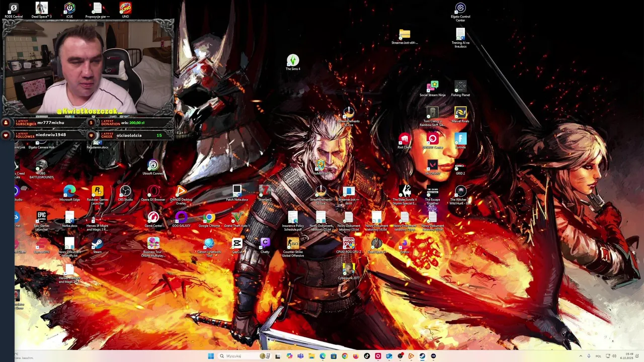Launch OBS Studio from the desktop
This screenshot has width=644, height=362.
[125, 193]
